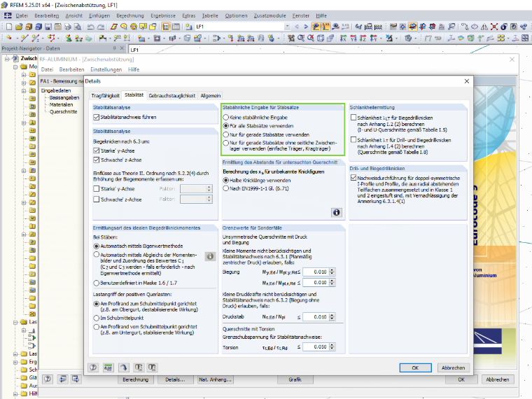This screenshot has width=532, height=399.
Task: Select Im Schubmittelpunkt load application
Action: tap(97, 318)
